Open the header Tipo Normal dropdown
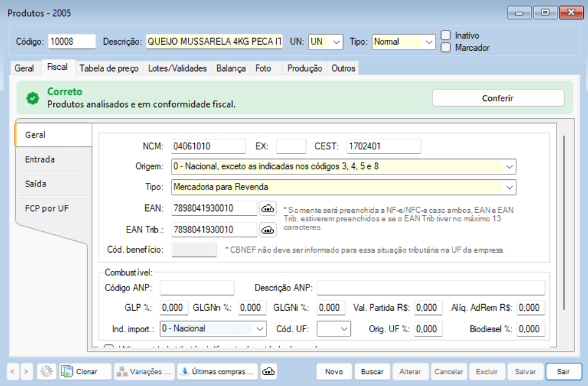 tap(429, 42)
